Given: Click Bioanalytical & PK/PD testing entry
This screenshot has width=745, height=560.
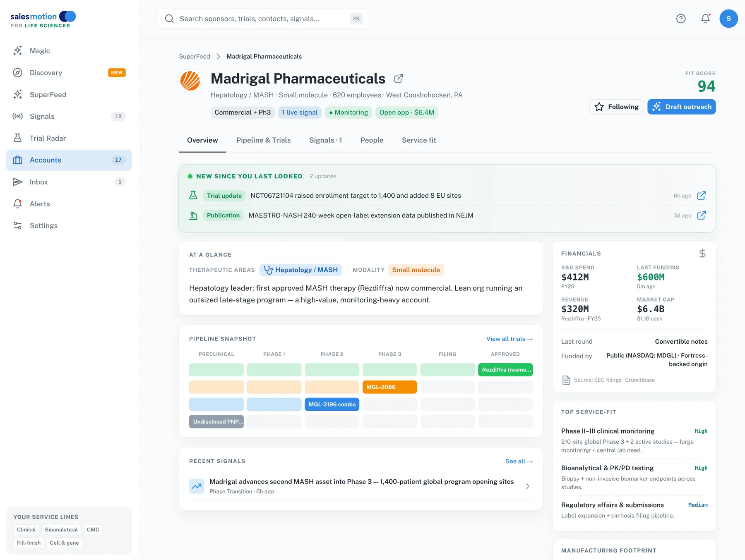Looking at the screenshot, I should [634, 477].
